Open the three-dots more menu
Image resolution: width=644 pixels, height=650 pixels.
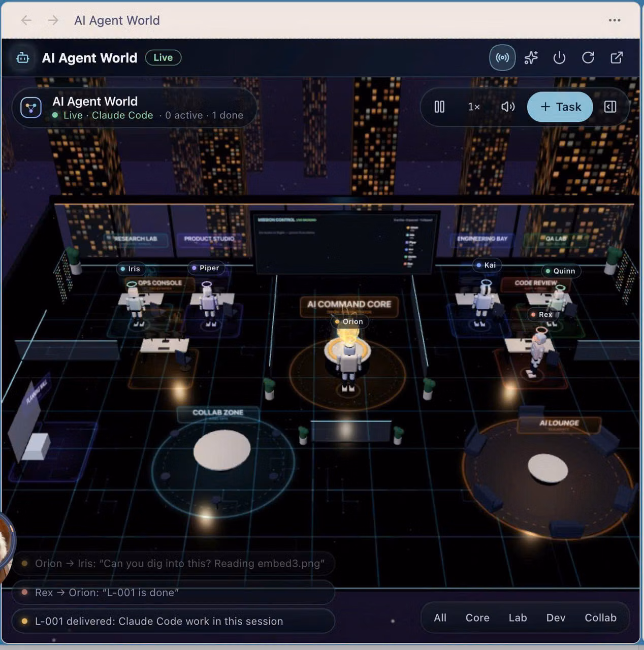click(x=615, y=20)
